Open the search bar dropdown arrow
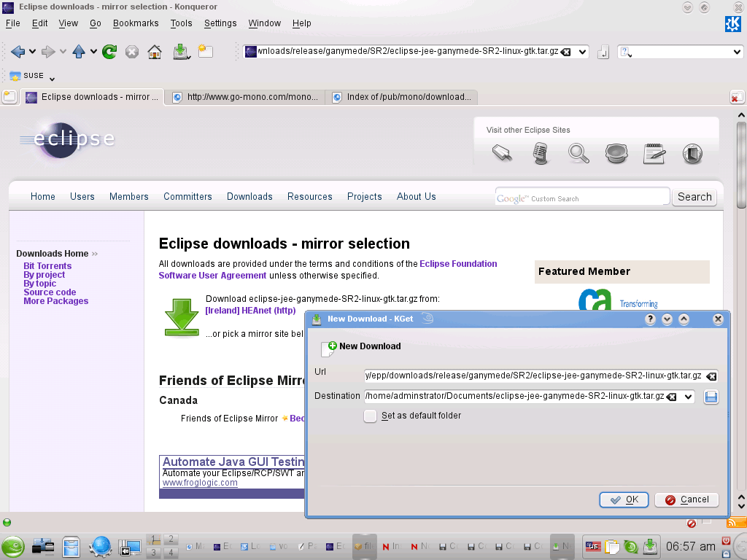The width and height of the screenshot is (747, 560). [737, 52]
